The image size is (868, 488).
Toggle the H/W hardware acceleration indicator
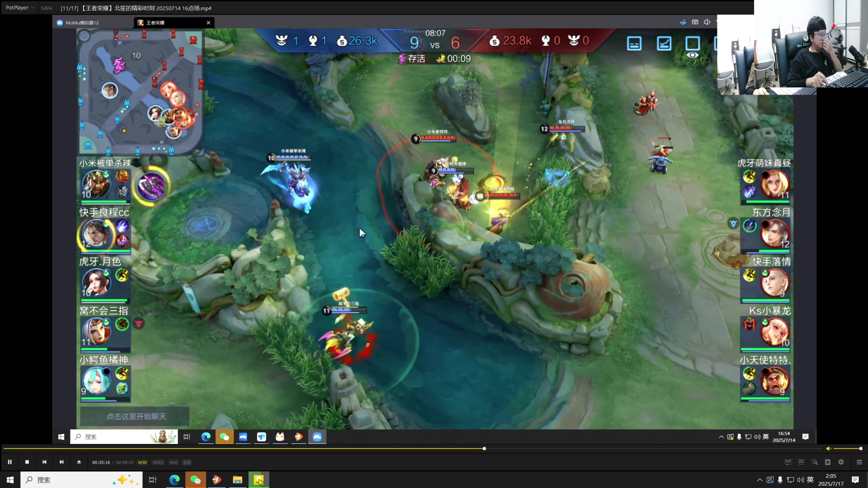point(142,462)
